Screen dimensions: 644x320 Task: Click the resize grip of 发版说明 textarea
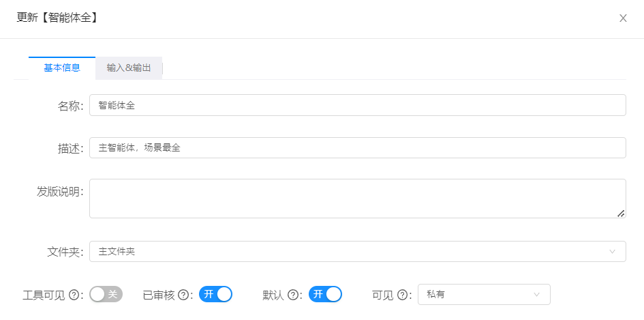click(621, 213)
